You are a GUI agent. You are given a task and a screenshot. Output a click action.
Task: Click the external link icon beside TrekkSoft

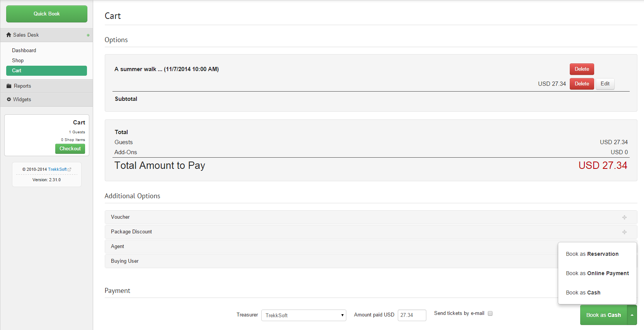pos(70,170)
